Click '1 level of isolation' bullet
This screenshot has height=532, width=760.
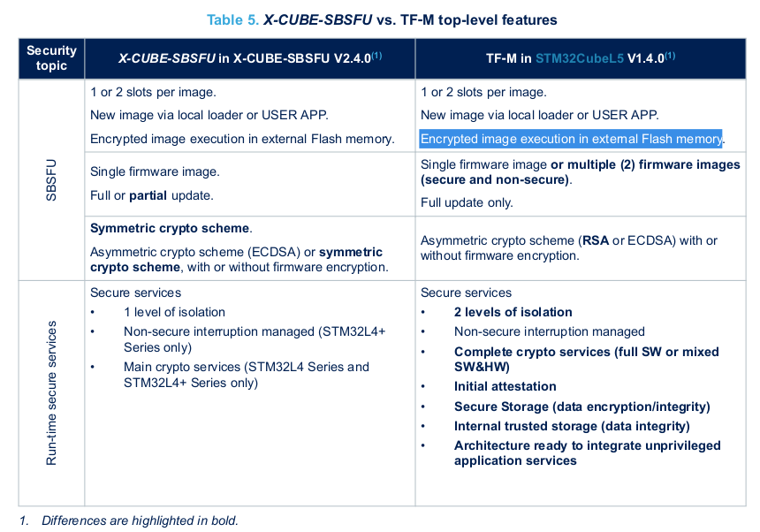174,312
